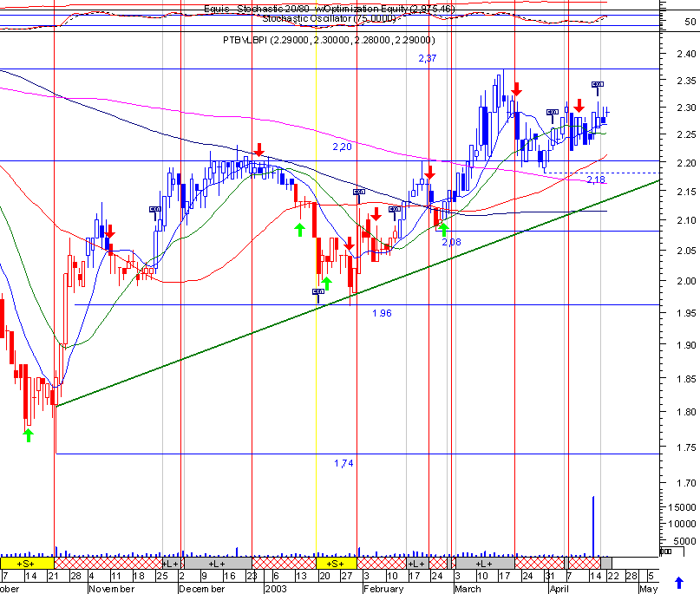Click the November month label
700x594 pixels.
112,589
